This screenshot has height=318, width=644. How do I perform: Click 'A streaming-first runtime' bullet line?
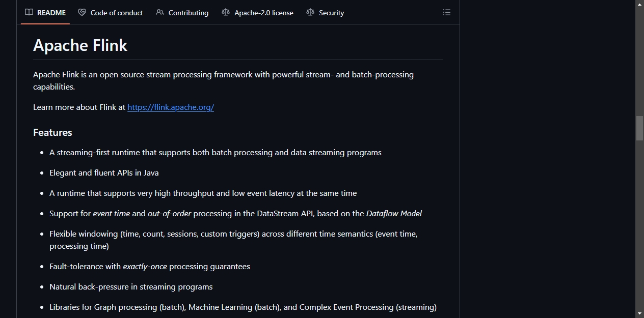click(x=216, y=153)
